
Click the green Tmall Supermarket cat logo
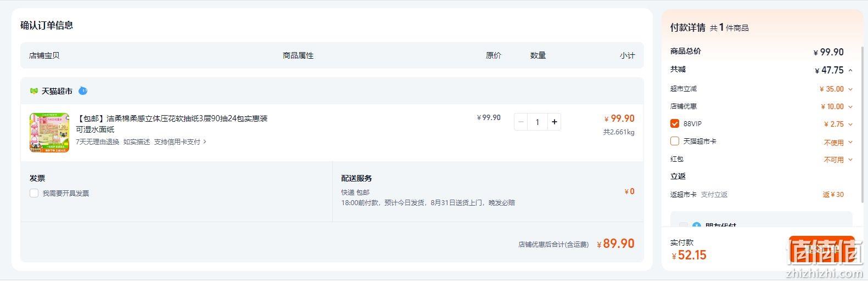[x=34, y=91]
